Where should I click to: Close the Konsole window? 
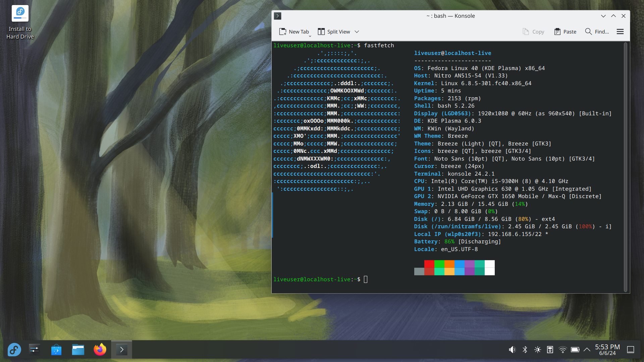624,16
